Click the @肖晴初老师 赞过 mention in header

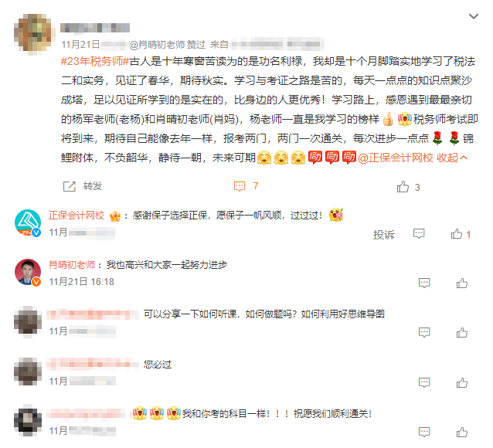[x=167, y=45]
